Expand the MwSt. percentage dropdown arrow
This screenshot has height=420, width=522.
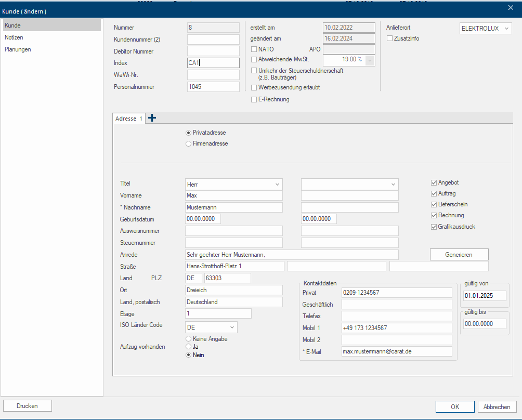tap(370, 60)
